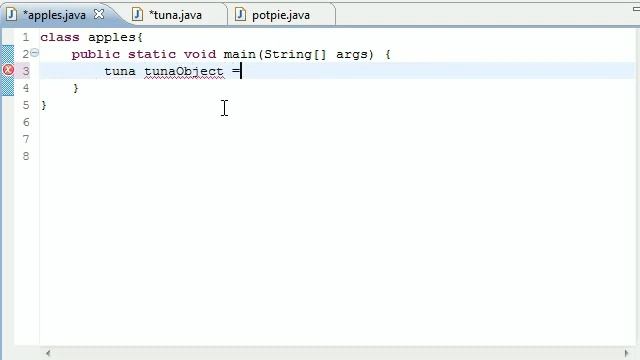Switch to the *apples.java tab
Viewport: 640px width, 360px height.
point(54,15)
